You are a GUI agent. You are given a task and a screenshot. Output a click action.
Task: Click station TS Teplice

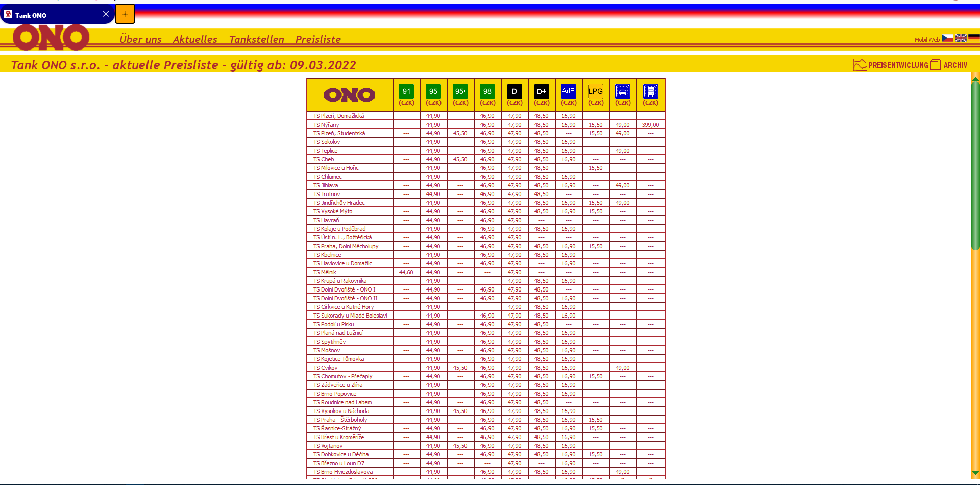325,151
